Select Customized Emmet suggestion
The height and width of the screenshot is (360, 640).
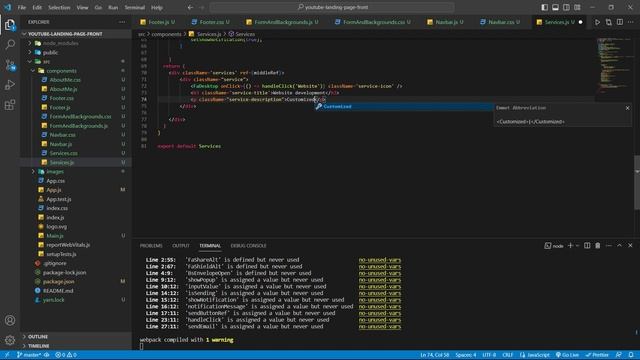point(403,107)
